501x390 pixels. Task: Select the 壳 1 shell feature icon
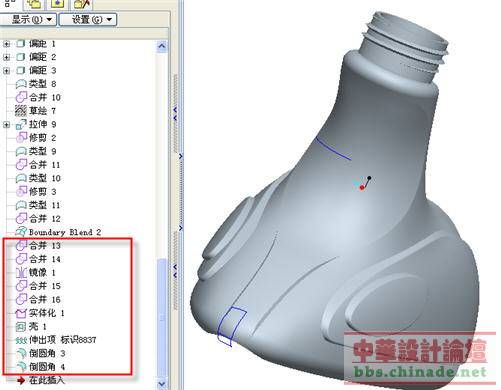21,326
